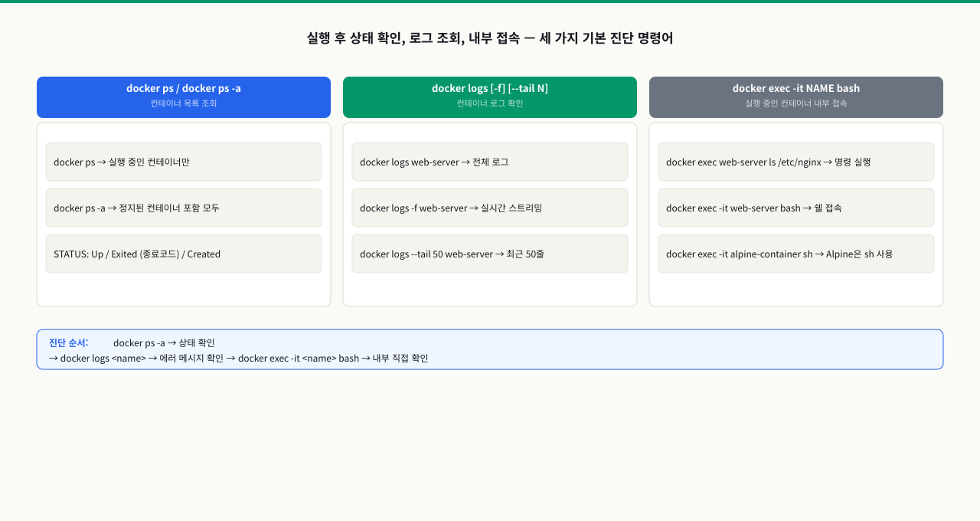
Task: Click the subtitle '실행 중인 컨테이너 내부 접속'
Action: [796, 103]
